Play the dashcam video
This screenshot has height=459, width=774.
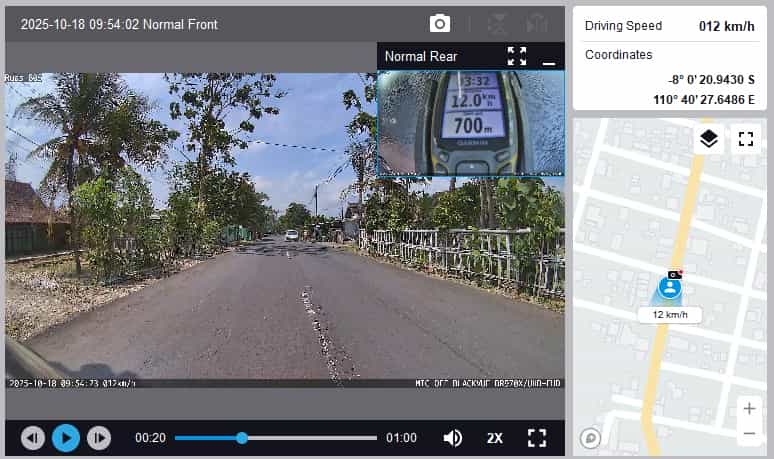coord(66,437)
